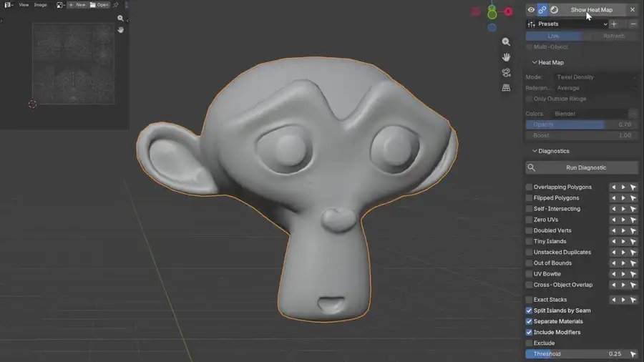Toggle perspective/orthographic grid icon
Image resolution: width=644 pixels, height=362 pixels.
(x=506, y=88)
